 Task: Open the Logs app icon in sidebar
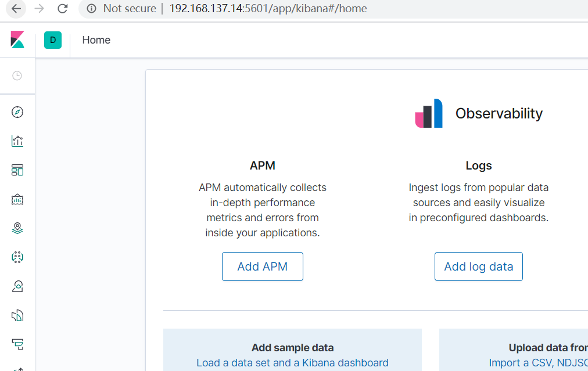click(x=17, y=315)
